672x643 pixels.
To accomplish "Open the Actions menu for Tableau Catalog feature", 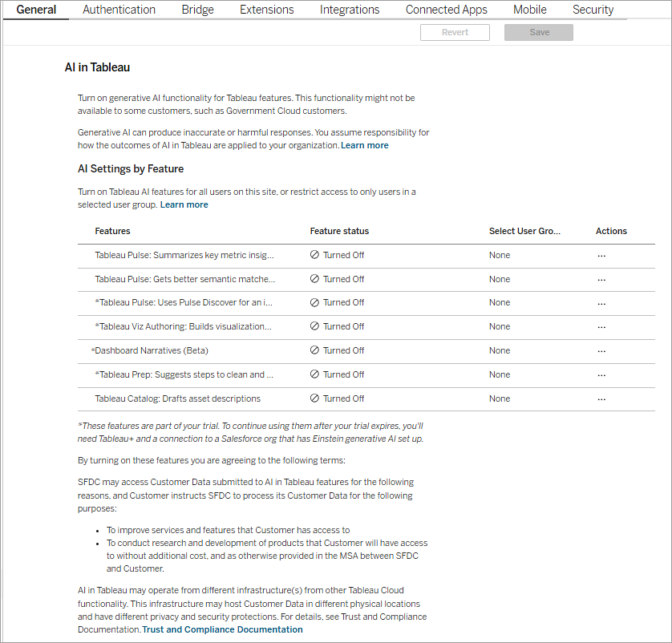I will click(602, 398).
